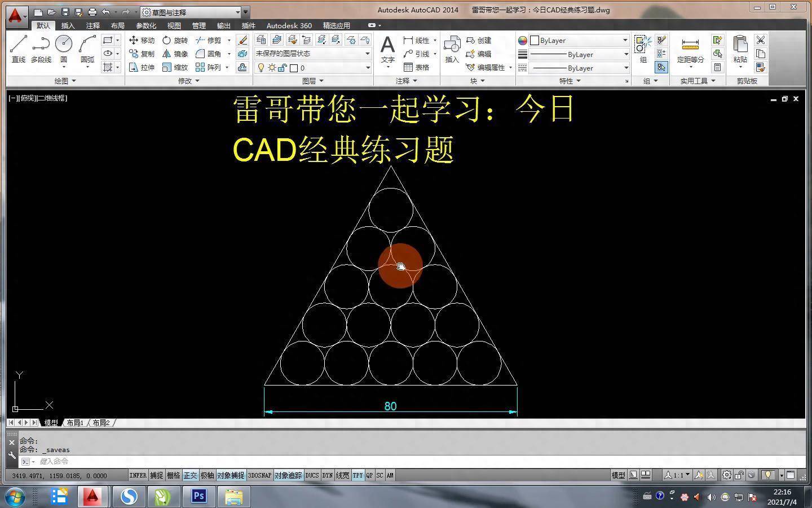The width and height of the screenshot is (812, 508).
Task: Switch to the Insert (插入) ribbon tab
Action: (x=68, y=25)
